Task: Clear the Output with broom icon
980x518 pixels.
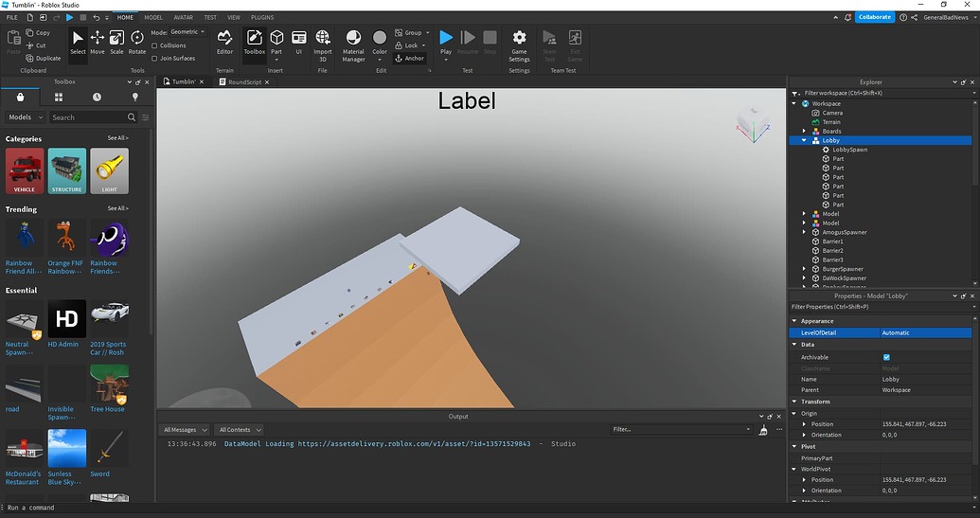Action: click(x=763, y=430)
